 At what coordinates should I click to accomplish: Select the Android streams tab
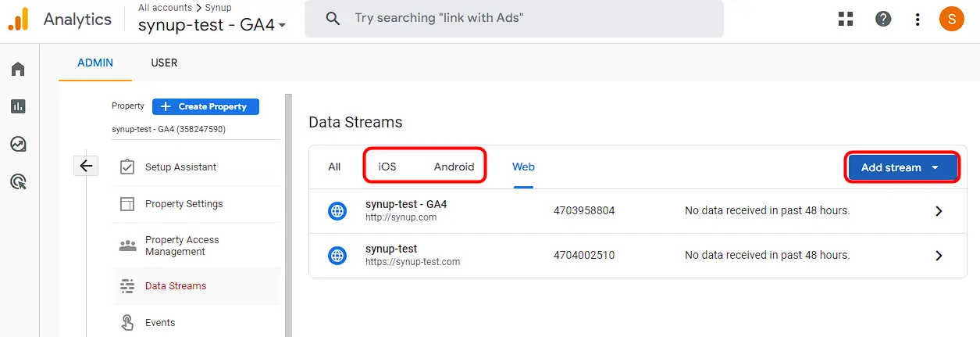[454, 167]
